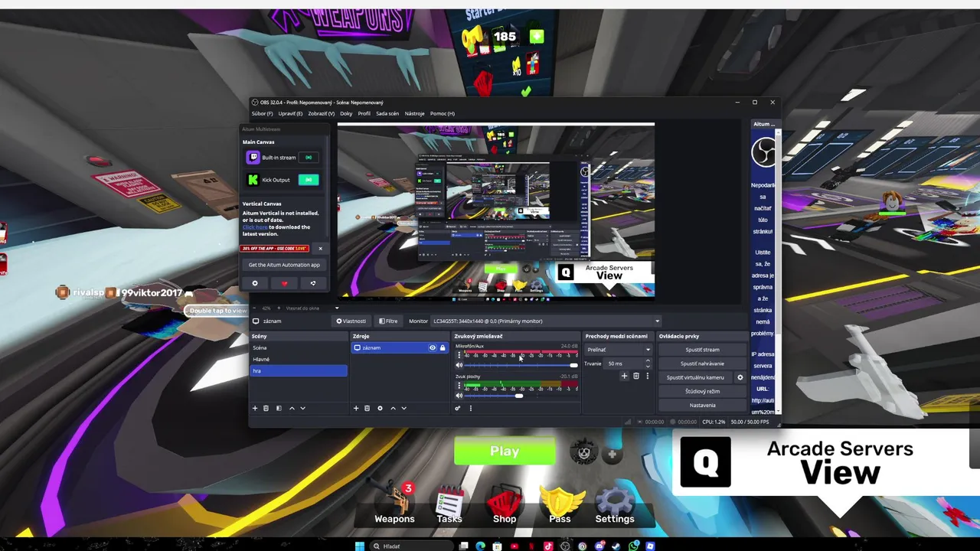
Task: Open the Zobraziť (V) menu
Action: click(x=321, y=113)
